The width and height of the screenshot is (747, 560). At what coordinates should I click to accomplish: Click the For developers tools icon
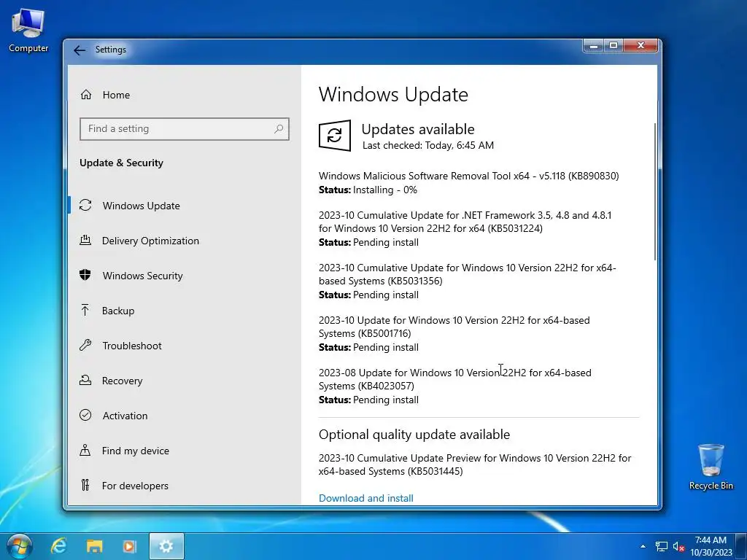point(85,485)
